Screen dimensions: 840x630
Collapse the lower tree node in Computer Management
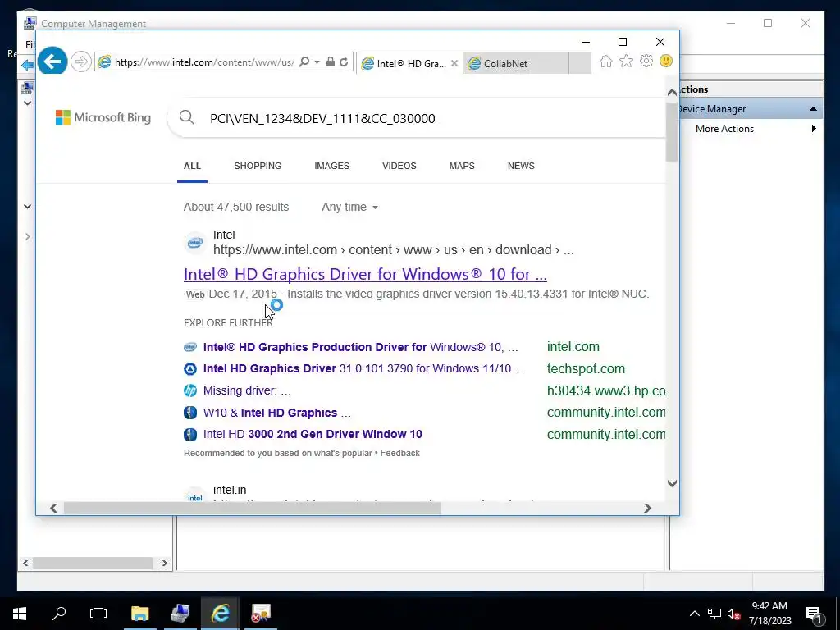click(x=27, y=206)
